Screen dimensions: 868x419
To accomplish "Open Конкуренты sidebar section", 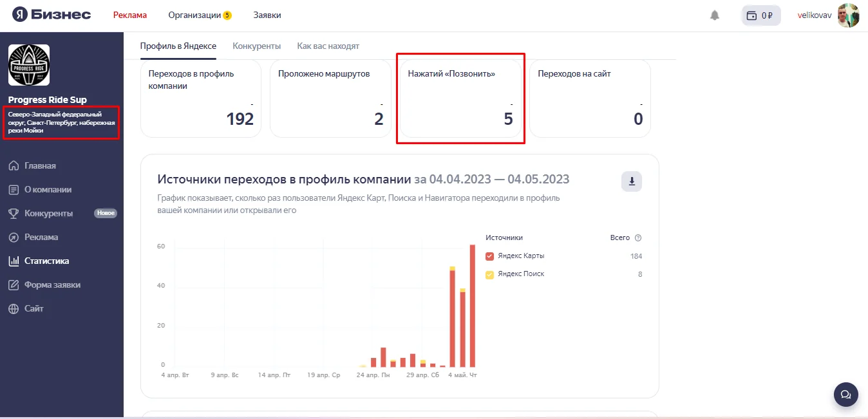I will 49,213.
